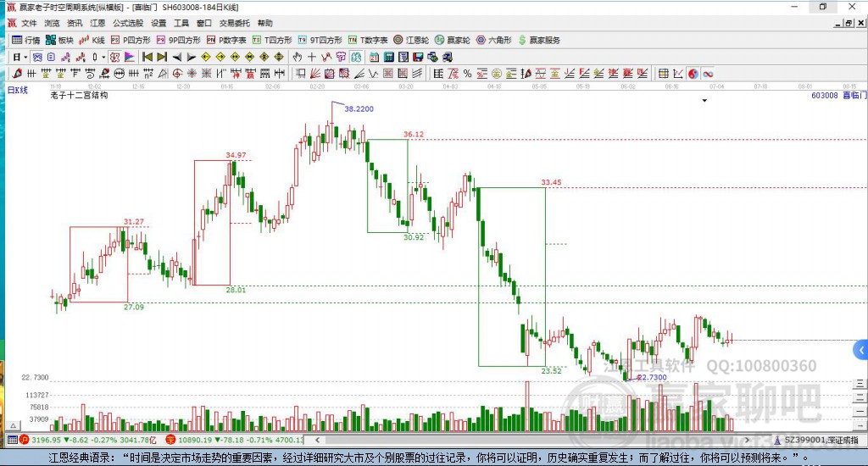Expand the dropdown arrow next to 0
868x466 pixels.
click(103, 57)
